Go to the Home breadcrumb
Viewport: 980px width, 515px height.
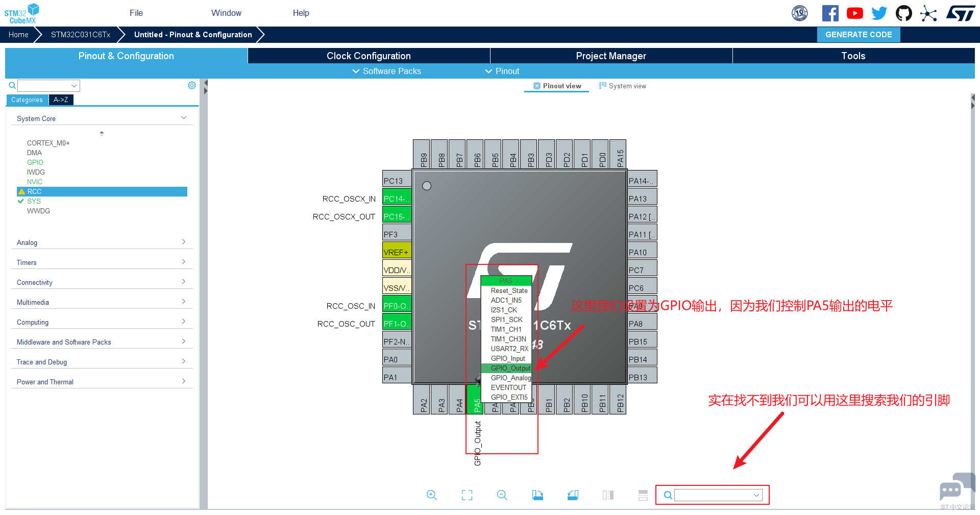point(18,35)
